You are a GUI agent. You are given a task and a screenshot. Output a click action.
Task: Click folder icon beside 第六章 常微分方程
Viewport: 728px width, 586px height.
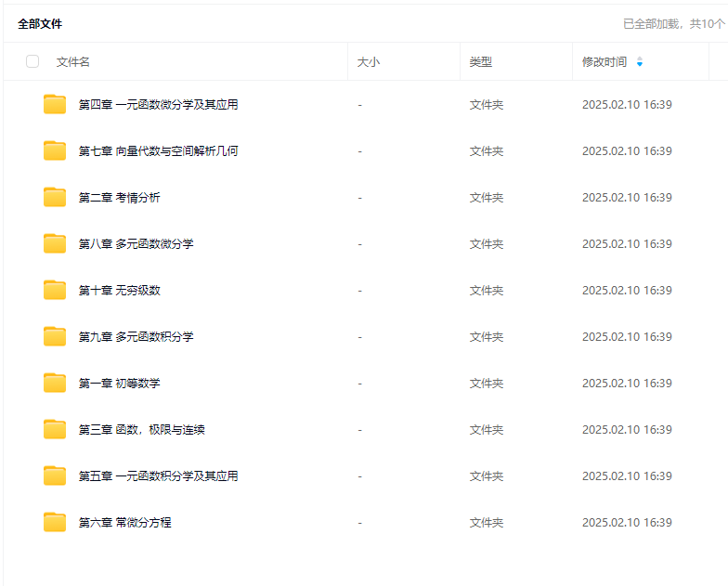[x=55, y=522]
